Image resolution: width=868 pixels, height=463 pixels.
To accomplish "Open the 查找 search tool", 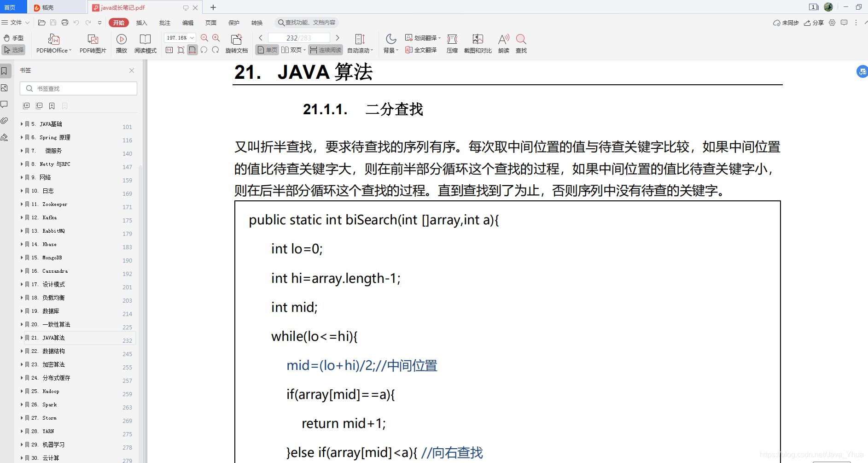I will click(x=521, y=44).
